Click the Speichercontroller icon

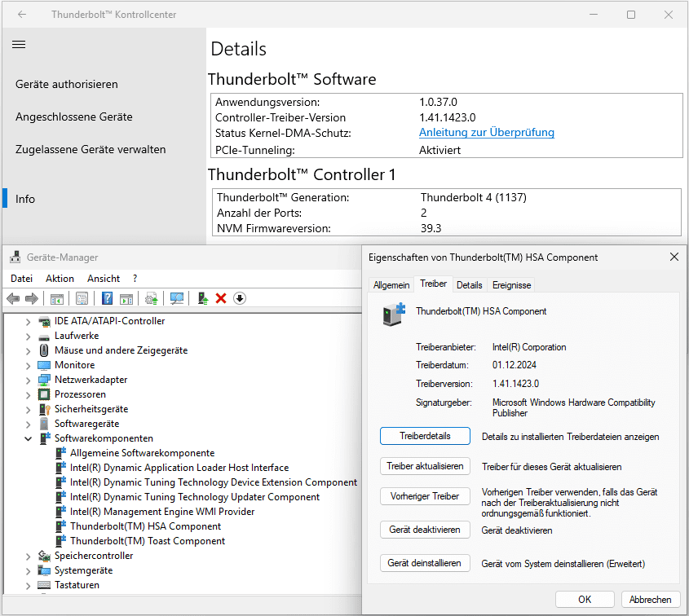pos(44,556)
